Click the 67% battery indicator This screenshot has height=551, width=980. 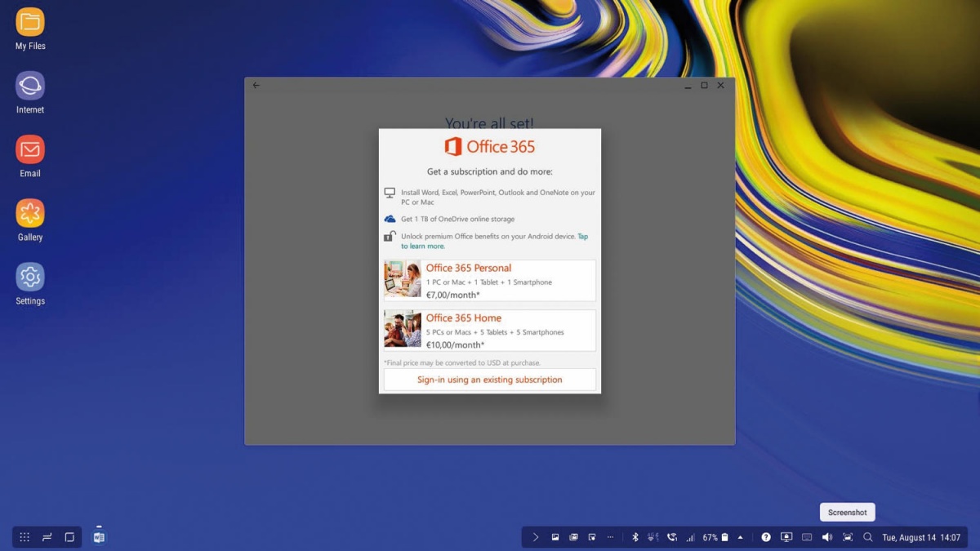pyautogui.click(x=715, y=537)
